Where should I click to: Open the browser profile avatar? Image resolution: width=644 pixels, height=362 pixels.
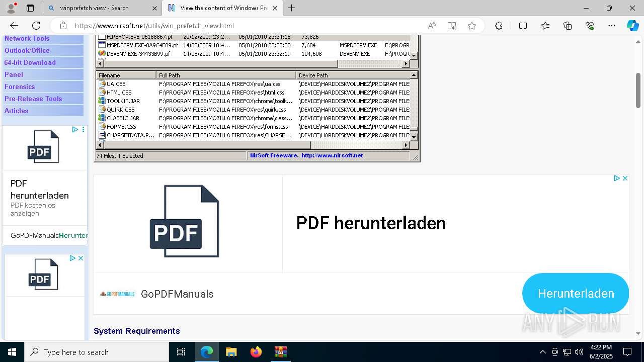coord(11,8)
